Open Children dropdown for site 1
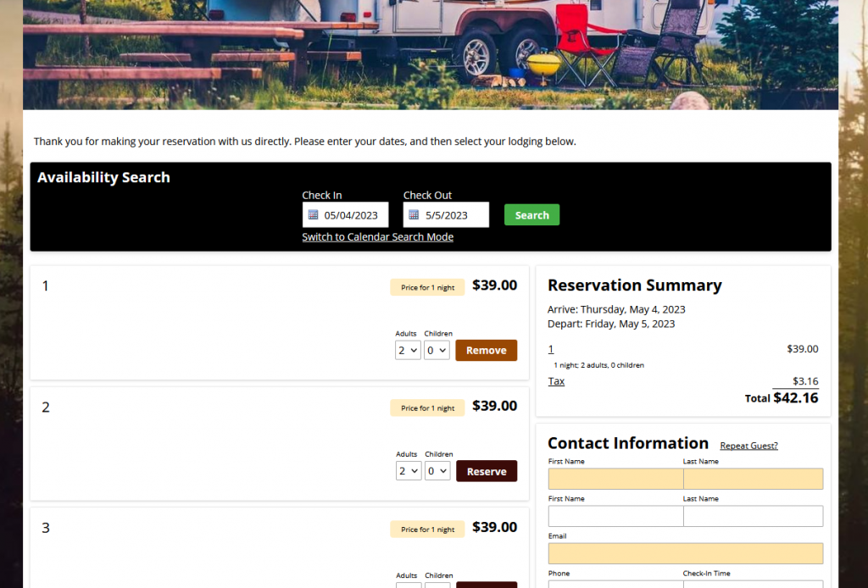The image size is (868, 588). [437, 350]
